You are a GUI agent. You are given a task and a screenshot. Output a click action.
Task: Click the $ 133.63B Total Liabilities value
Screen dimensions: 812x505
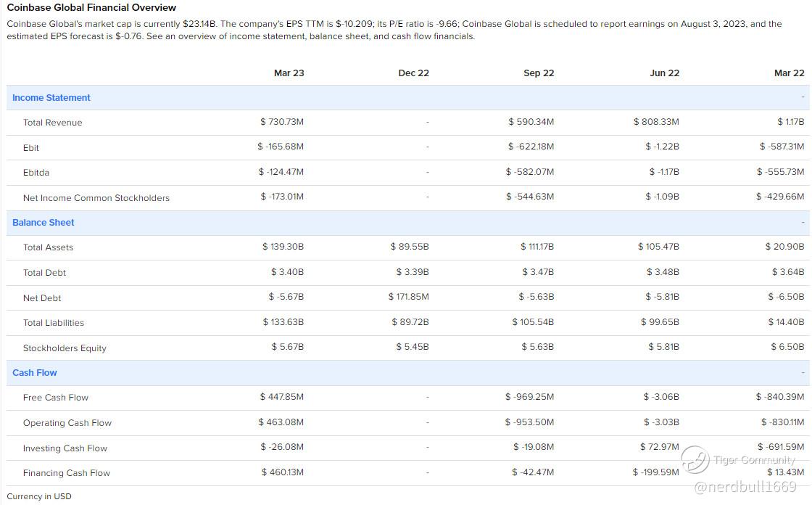[283, 322]
